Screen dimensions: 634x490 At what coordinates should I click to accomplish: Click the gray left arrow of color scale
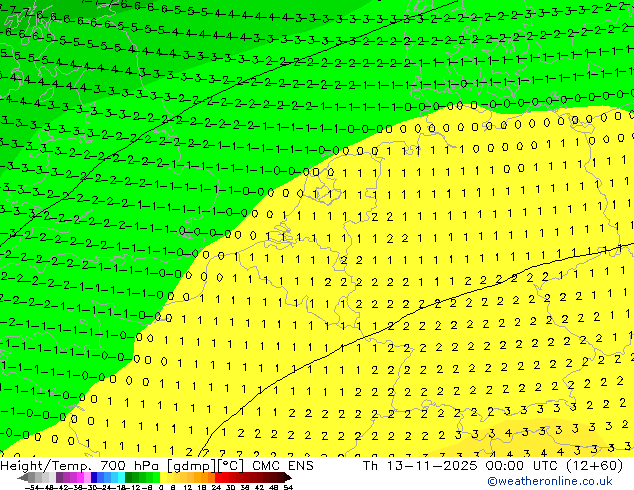pyautogui.click(x=23, y=477)
